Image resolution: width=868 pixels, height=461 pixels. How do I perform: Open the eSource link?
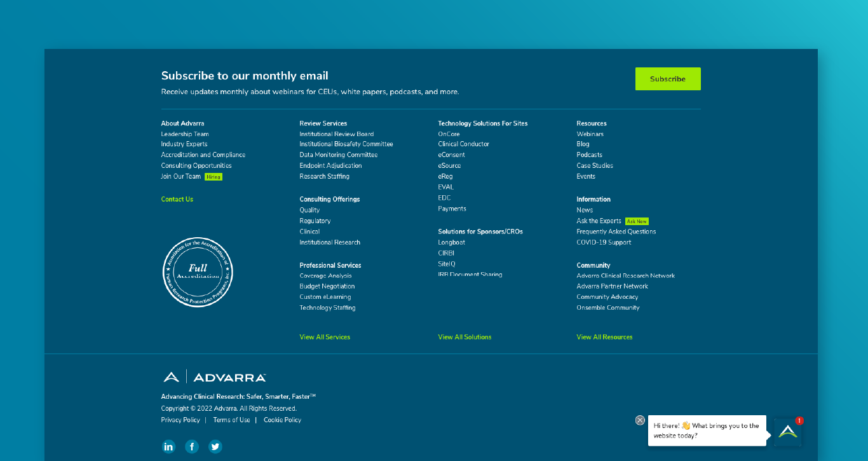point(449,166)
